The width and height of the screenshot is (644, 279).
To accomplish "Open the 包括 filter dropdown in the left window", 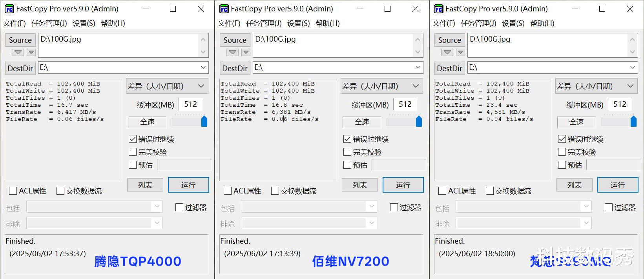I will tap(157, 206).
